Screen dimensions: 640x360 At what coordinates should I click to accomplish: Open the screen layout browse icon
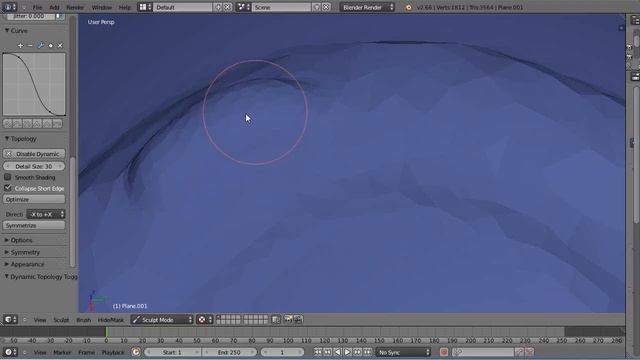click(x=144, y=7)
